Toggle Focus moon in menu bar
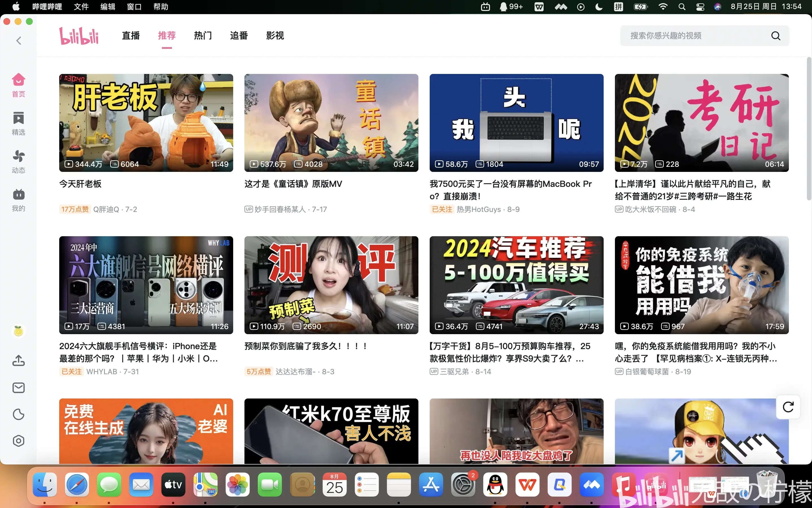 click(x=599, y=7)
